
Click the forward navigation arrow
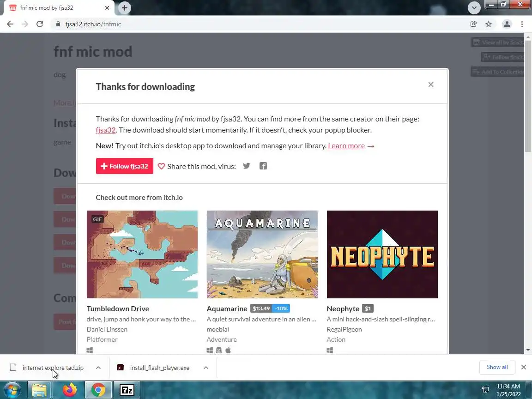(x=25, y=24)
